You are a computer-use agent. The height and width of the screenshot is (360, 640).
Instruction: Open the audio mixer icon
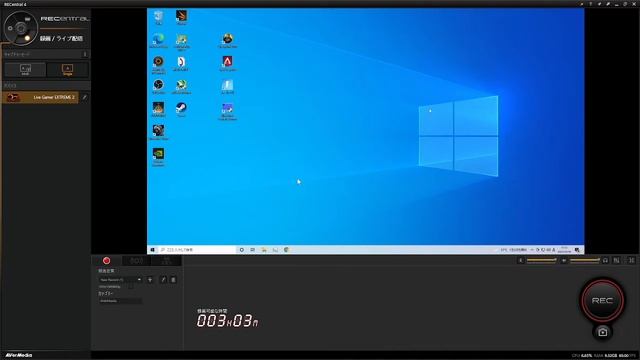[616, 260]
